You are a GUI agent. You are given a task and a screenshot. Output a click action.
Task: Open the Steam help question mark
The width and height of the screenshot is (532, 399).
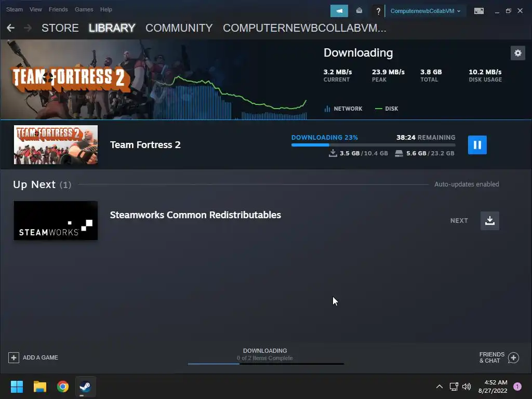click(378, 11)
